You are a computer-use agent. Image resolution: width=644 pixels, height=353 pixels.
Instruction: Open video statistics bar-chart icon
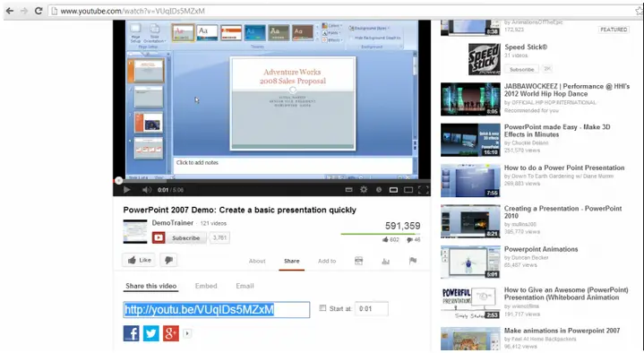point(386,261)
